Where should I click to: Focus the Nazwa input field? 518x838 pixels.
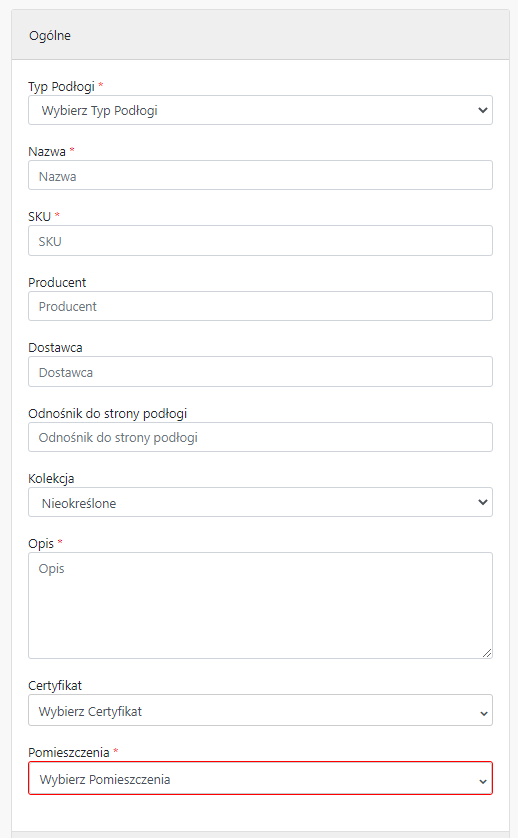pyautogui.click(x=260, y=175)
